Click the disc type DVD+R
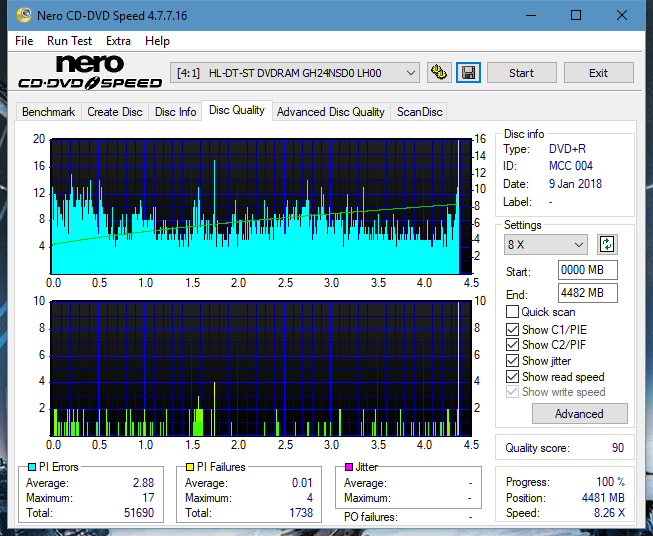The image size is (653, 536). [x=567, y=149]
